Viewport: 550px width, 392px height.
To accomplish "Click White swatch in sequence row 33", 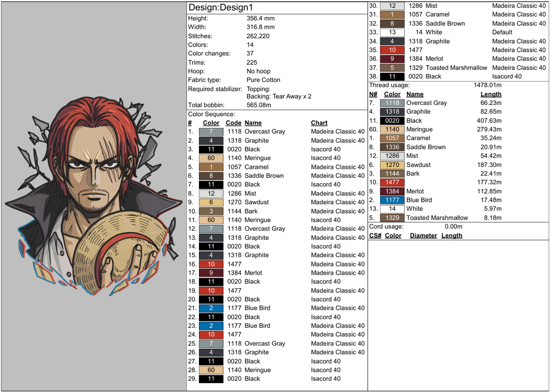I will (392, 32).
